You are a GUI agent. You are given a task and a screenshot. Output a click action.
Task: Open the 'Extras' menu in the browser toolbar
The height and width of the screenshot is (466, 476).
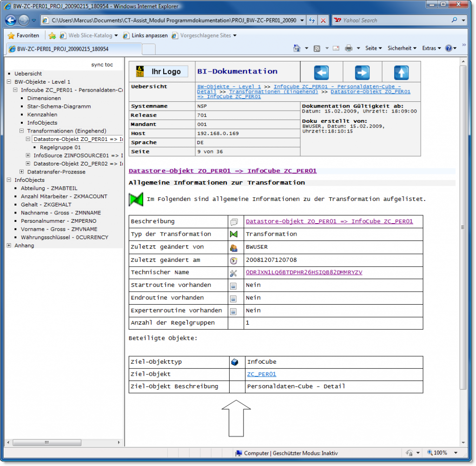click(x=430, y=48)
